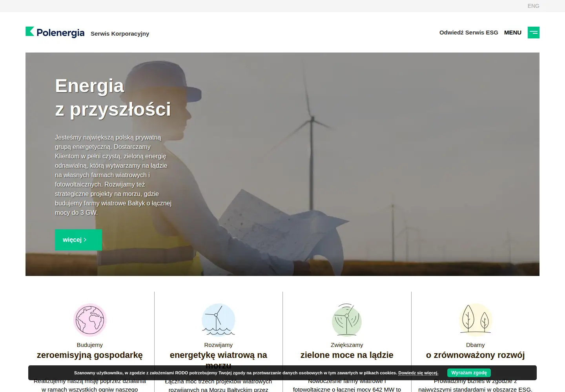This screenshot has height=392, width=565.
Task: Click the Energia z przyszłości headline
Action: click(113, 97)
